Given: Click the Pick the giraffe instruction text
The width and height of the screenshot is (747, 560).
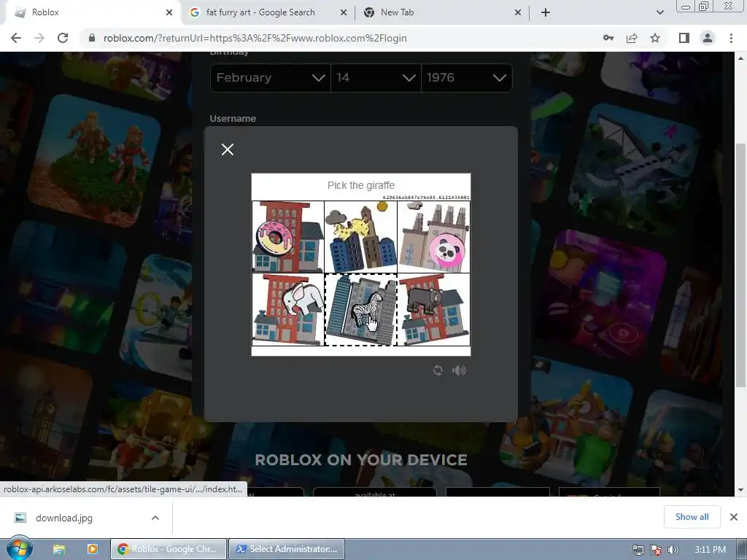Looking at the screenshot, I should 360,185.
